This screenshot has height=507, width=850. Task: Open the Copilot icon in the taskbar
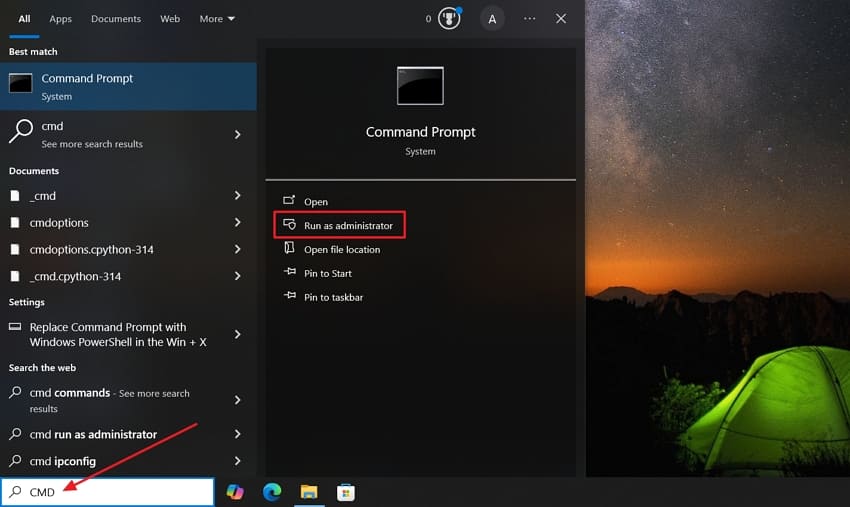click(235, 492)
